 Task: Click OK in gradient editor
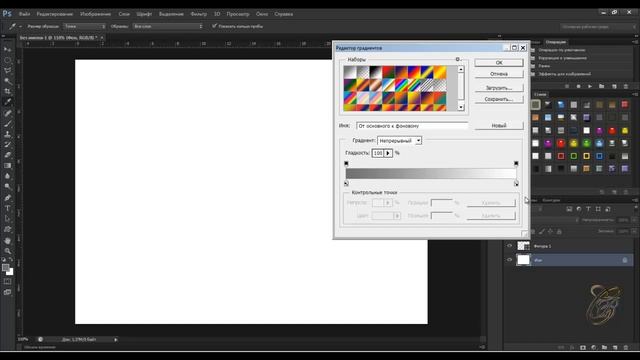click(x=499, y=62)
